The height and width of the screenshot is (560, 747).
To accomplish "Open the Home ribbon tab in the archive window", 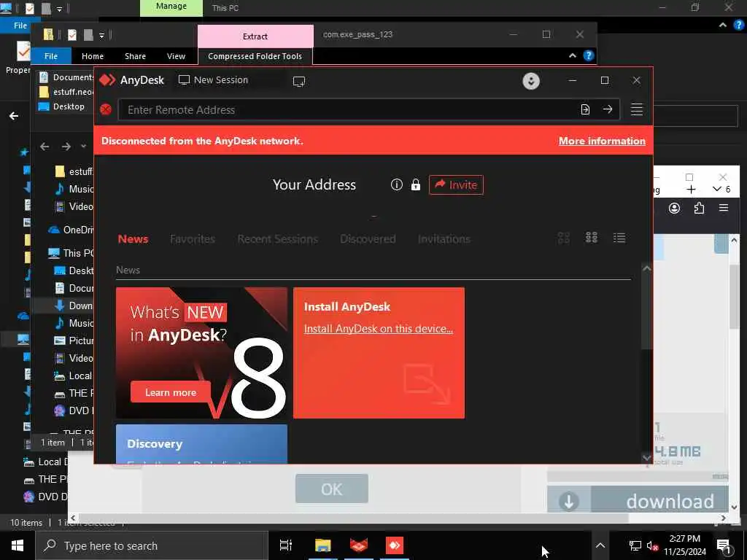I will click(93, 56).
